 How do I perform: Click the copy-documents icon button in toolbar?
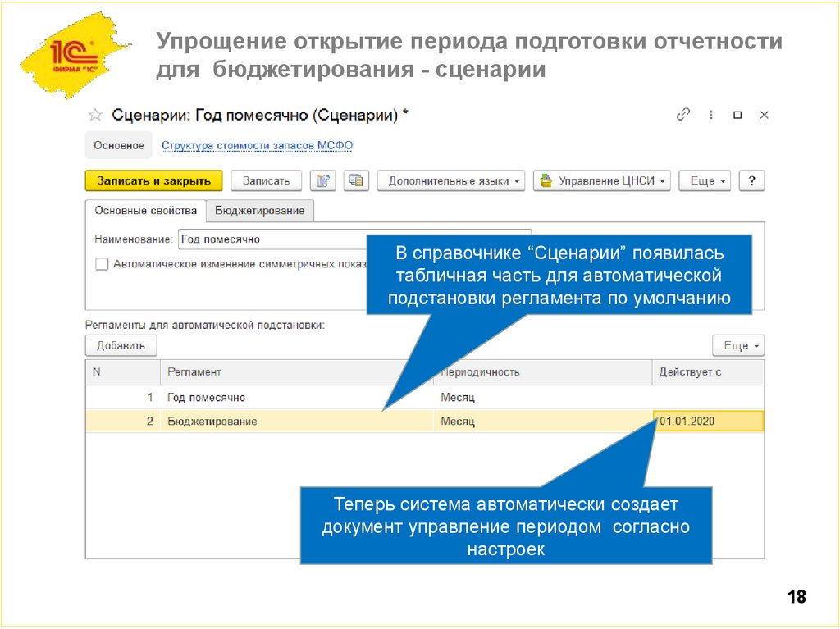tap(356, 181)
